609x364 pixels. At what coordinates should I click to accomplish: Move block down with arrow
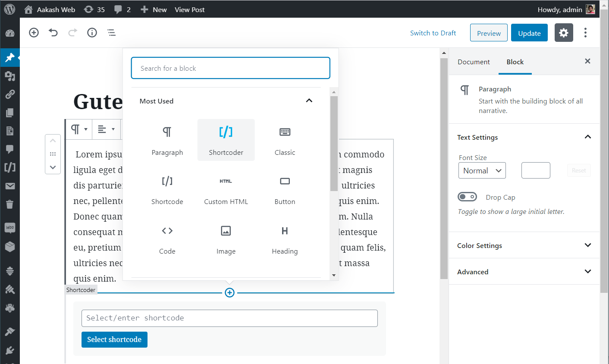[53, 167]
